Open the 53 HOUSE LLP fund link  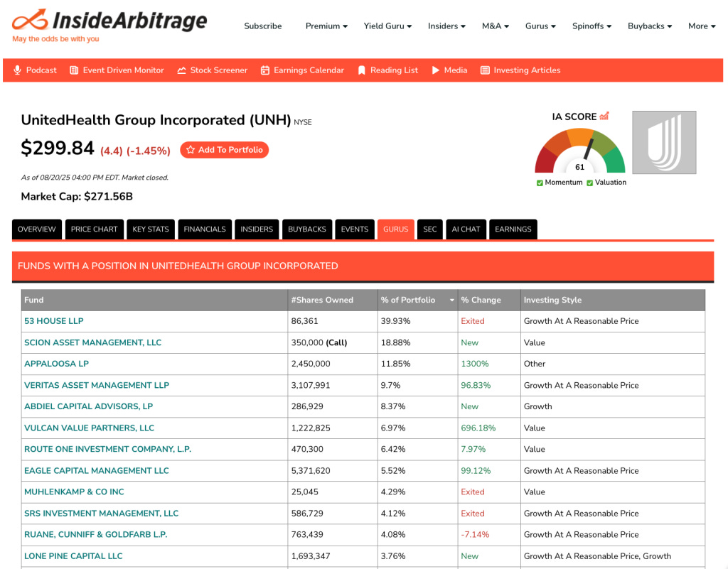click(54, 321)
